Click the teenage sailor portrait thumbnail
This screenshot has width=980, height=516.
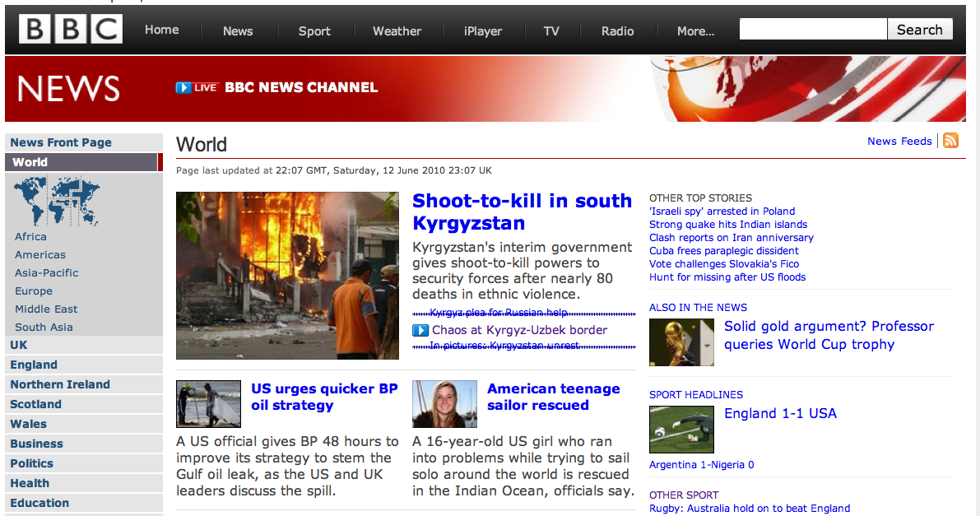point(444,404)
